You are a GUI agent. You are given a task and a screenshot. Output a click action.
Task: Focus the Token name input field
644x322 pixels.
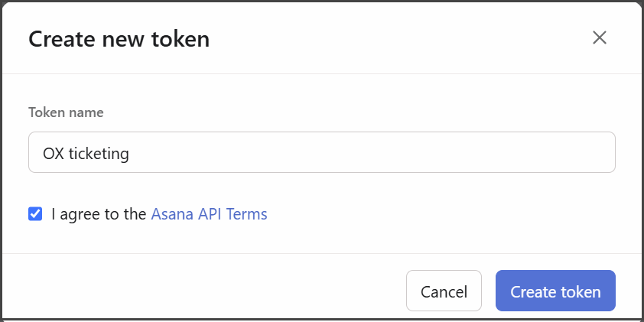click(321, 153)
